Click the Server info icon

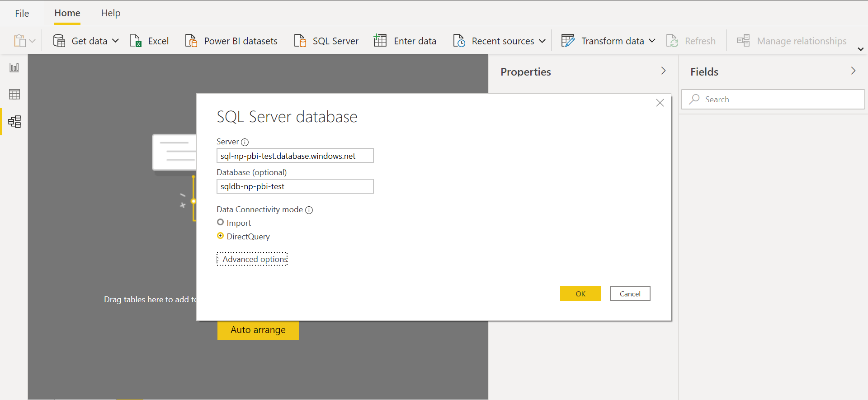[245, 142]
